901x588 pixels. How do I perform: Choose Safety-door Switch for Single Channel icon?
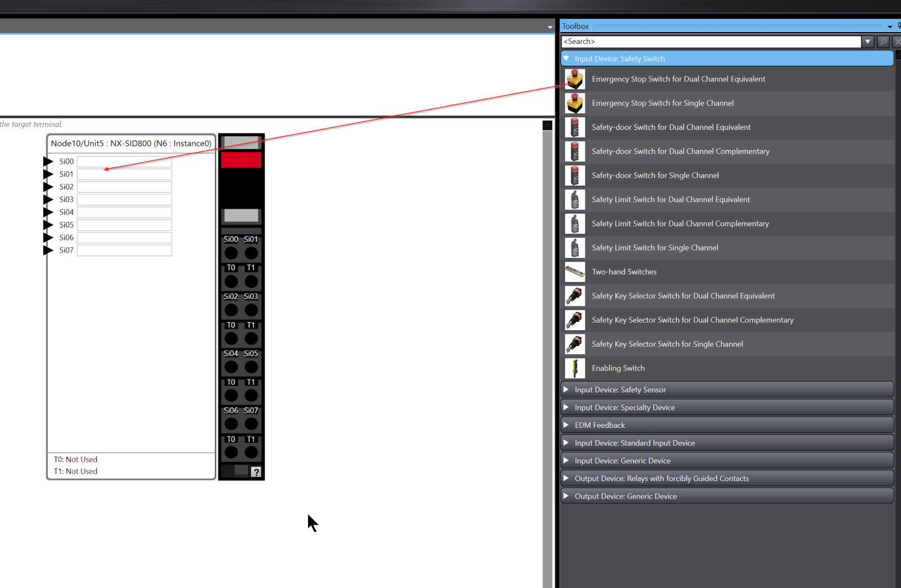click(575, 176)
